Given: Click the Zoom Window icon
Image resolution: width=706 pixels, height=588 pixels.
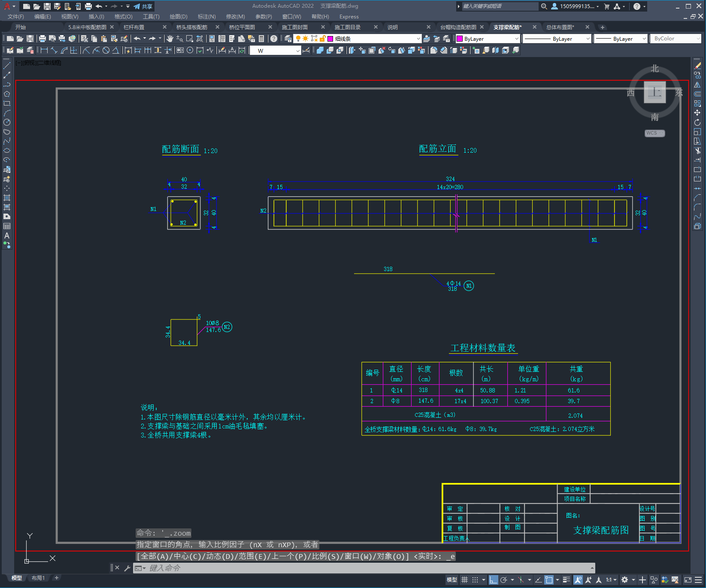Looking at the screenshot, I should (x=190, y=39).
